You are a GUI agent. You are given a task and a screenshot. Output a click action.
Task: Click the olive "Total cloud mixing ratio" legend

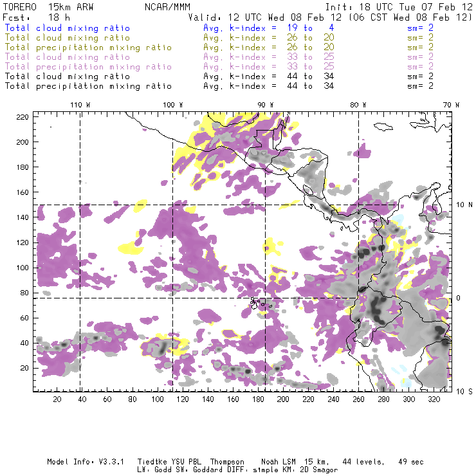coord(68,38)
